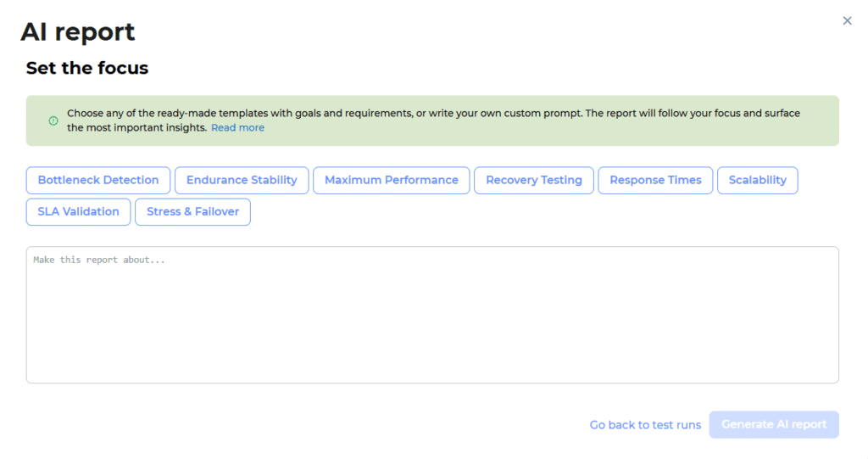
Task: Pick the SLA Validation template
Action: click(x=78, y=212)
